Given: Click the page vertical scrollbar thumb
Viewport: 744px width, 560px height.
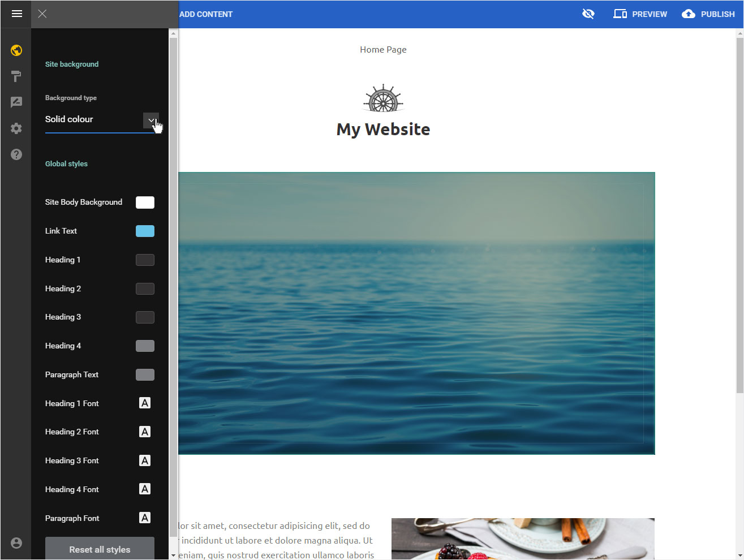Looking at the screenshot, I should [x=739, y=215].
